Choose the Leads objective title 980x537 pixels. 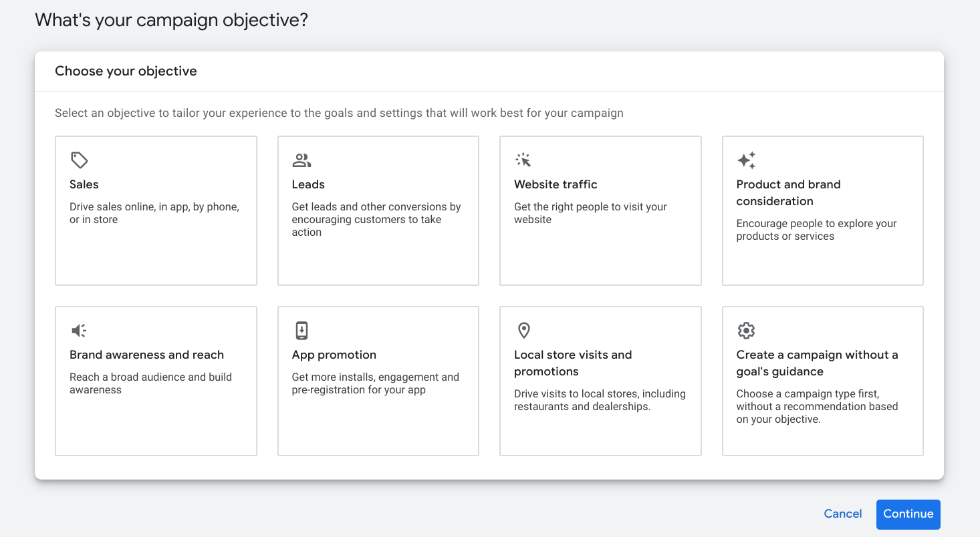[x=308, y=184]
